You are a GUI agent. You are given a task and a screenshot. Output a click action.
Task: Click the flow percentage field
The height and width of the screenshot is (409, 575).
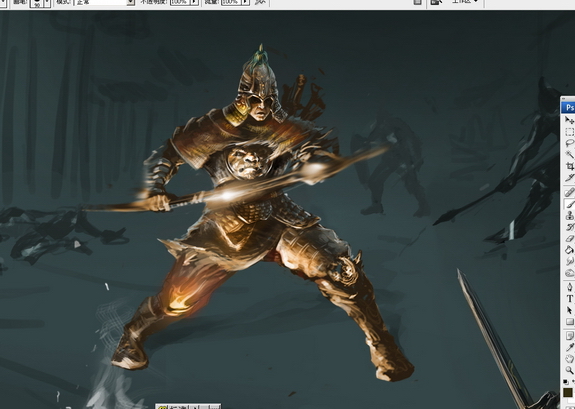(x=231, y=2)
